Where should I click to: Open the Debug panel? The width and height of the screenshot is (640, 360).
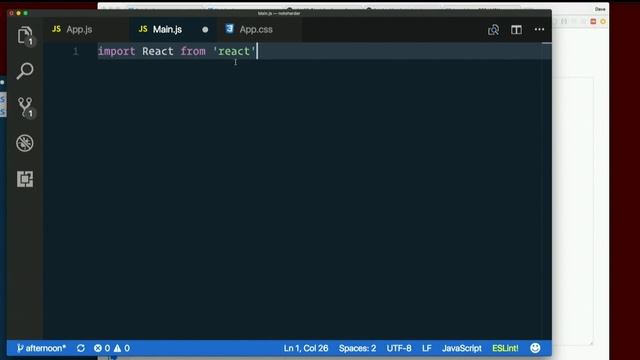(25, 143)
